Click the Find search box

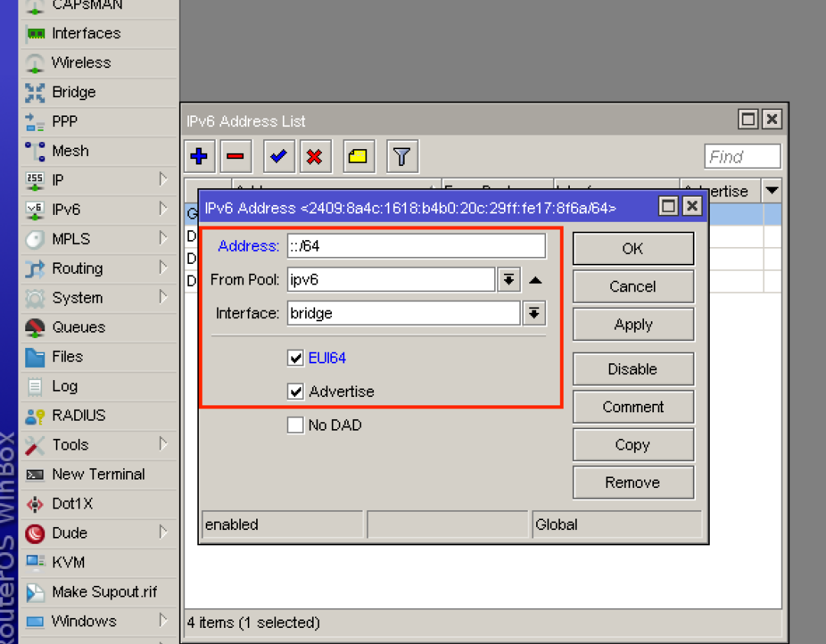point(742,157)
